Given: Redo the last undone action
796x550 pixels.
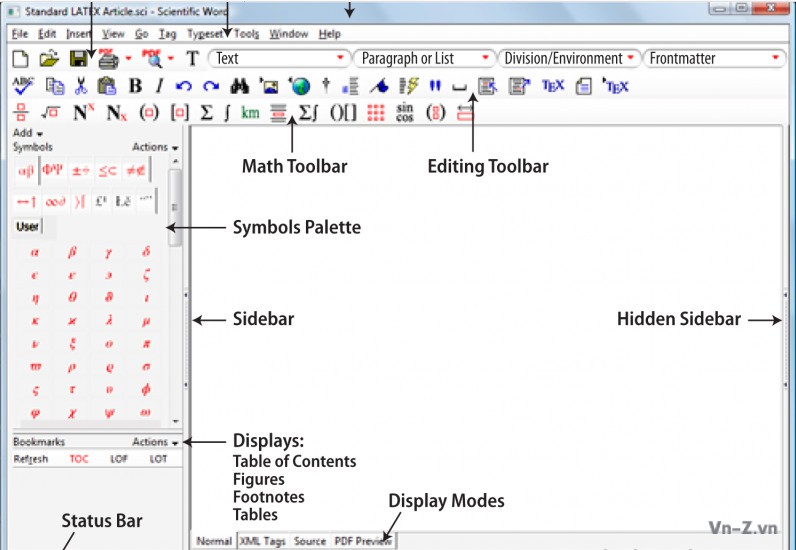Looking at the screenshot, I should pyautogui.click(x=211, y=86).
